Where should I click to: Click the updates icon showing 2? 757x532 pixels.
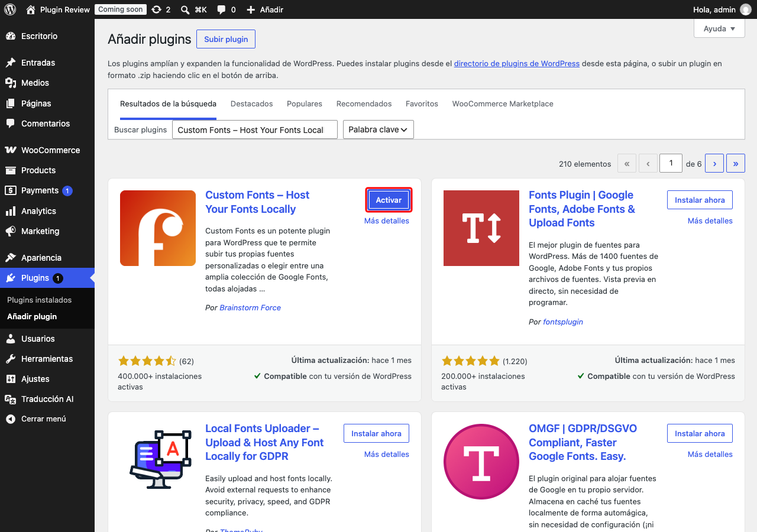pos(156,9)
